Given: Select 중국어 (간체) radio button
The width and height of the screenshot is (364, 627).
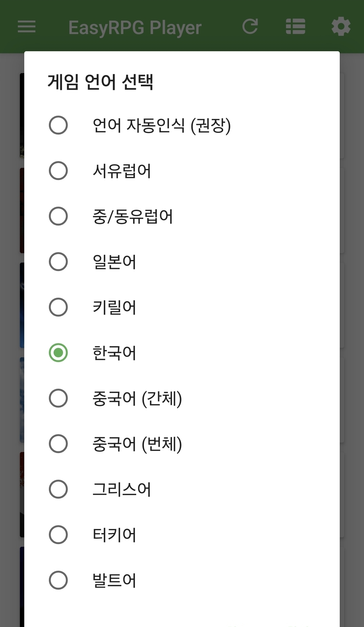Looking at the screenshot, I should pos(58,398).
